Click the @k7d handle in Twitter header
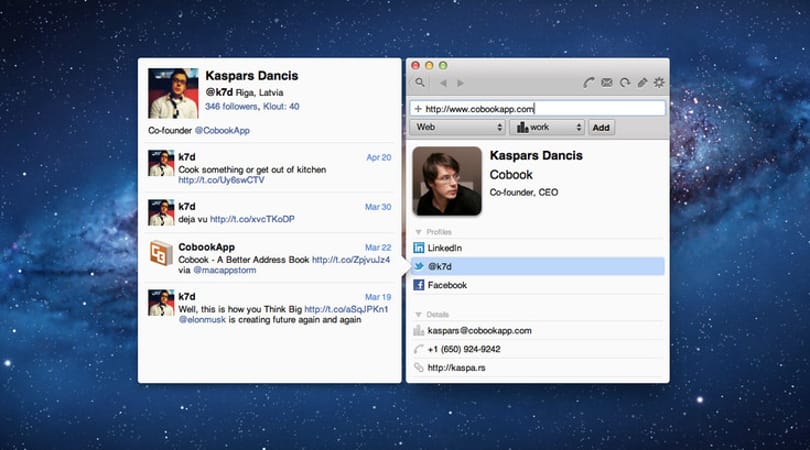The image size is (810, 450). click(x=219, y=92)
